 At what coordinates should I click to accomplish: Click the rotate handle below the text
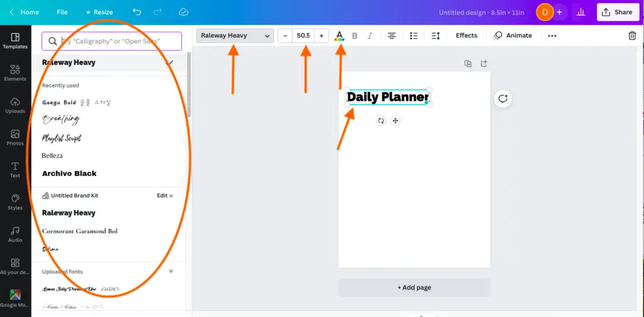coord(381,121)
